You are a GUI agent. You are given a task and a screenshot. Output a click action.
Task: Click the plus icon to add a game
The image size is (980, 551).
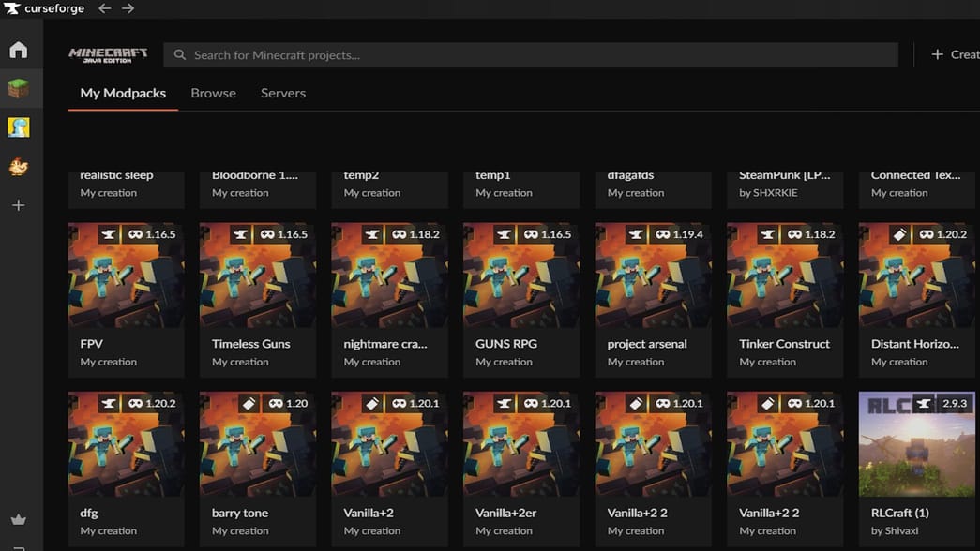tap(18, 205)
